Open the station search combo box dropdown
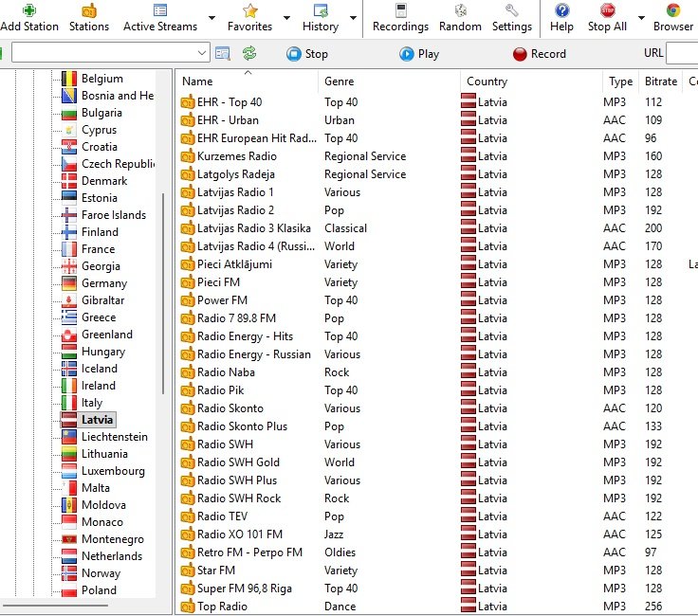 (202, 53)
